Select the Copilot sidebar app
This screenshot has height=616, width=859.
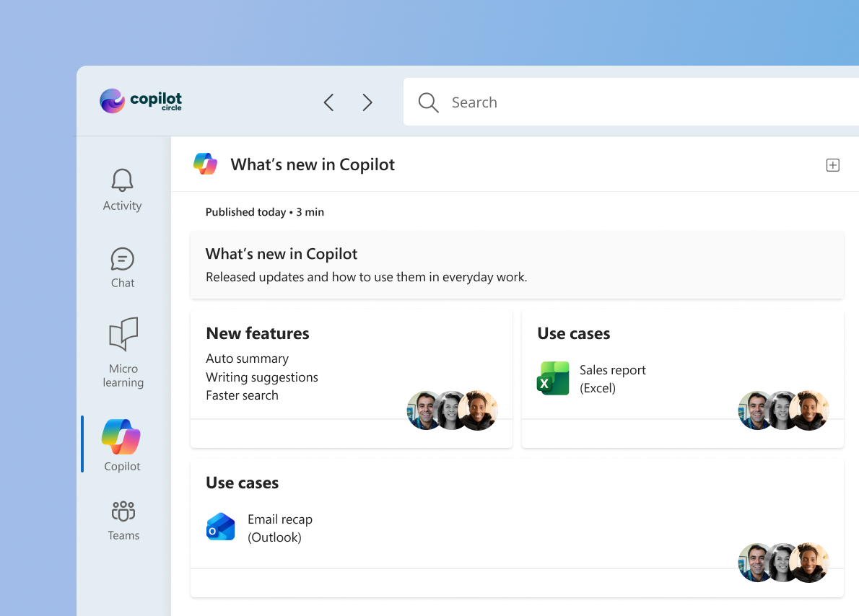pyautogui.click(x=121, y=445)
